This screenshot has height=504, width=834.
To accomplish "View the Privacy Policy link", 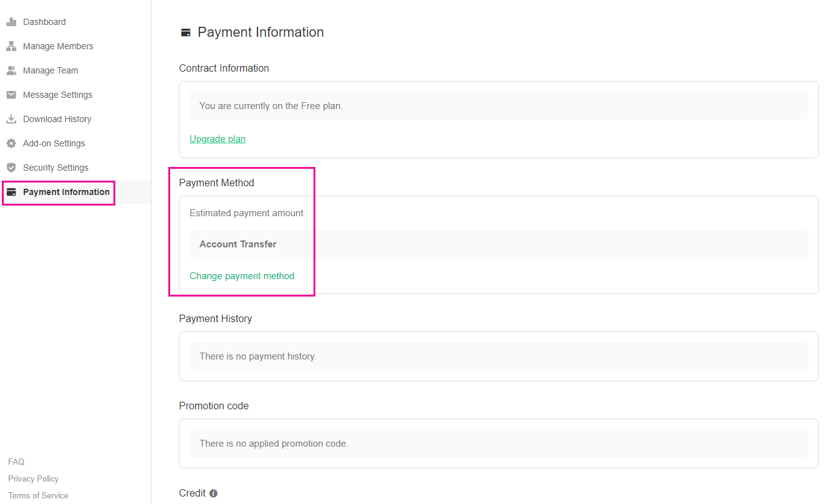I will click(33, 478).
